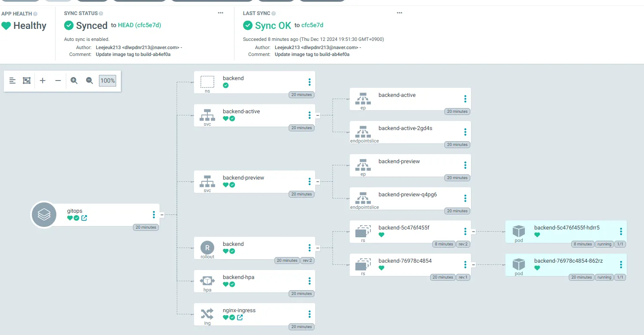Collapse the gitops node children
Viewport: 644px width, 335px height.
162,214
